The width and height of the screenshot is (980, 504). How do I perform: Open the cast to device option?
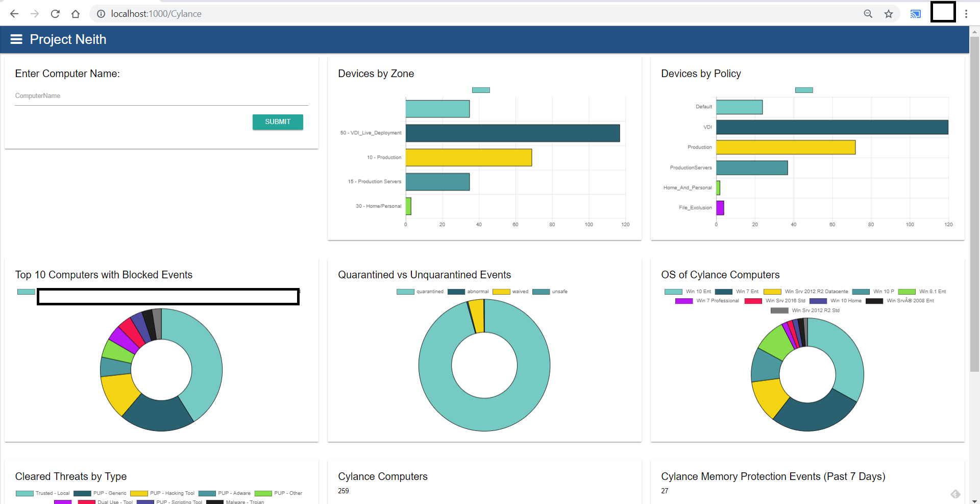tap(916, 14)
